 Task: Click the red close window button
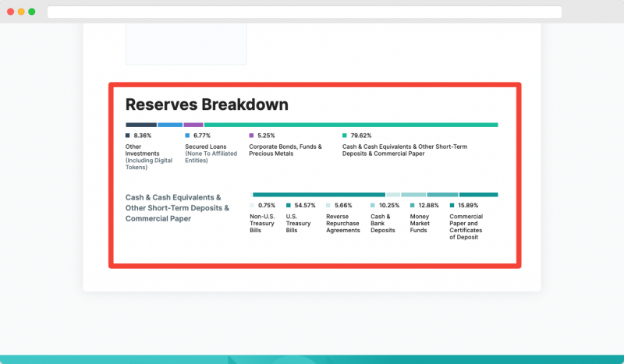coord(11,12)
